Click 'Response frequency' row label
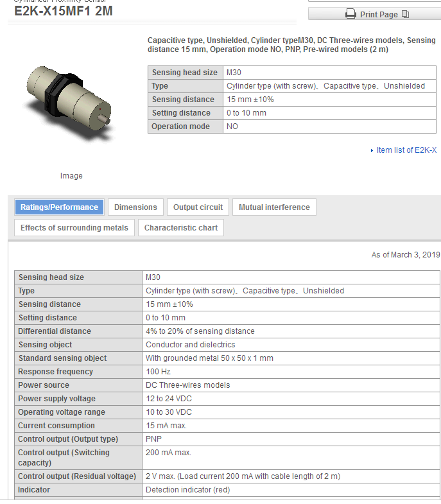The height and width of the screenshot is (504, 441). tap(55, 372)
